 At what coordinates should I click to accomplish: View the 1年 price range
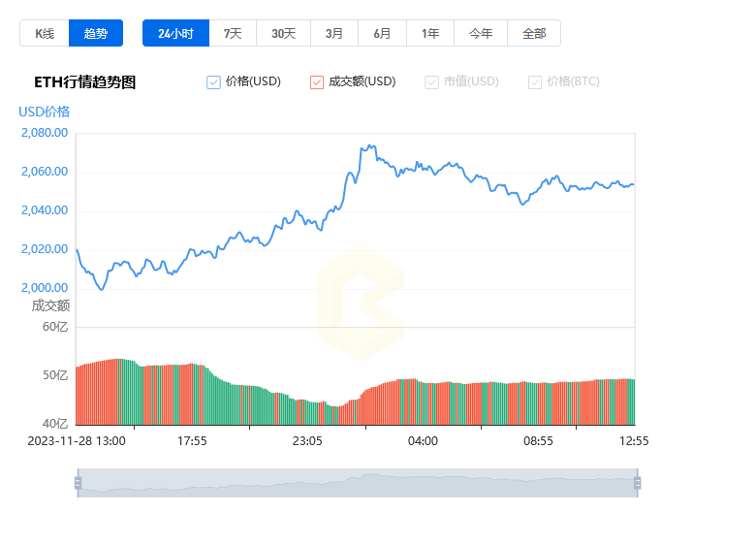click(430, 33)
